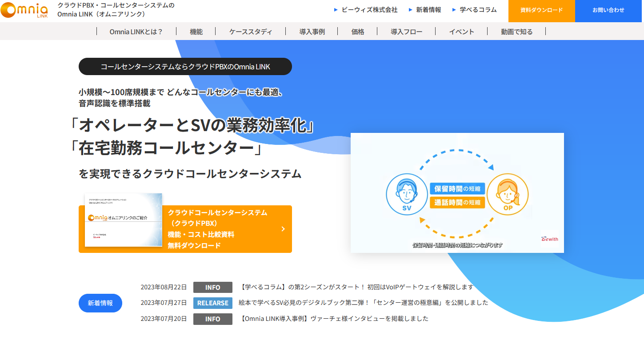The height and width of the screenshot is (348, 644).
Task: Click the RELEARSE tag dated 2023年07月27日
Action: 213,303
